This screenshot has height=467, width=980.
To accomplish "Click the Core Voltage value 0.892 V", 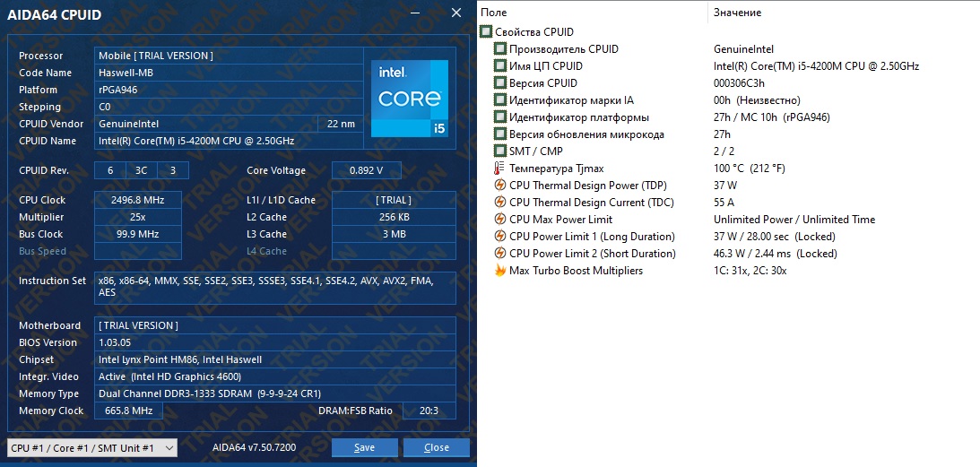I will pyautogui.click(x=366, y=170).
